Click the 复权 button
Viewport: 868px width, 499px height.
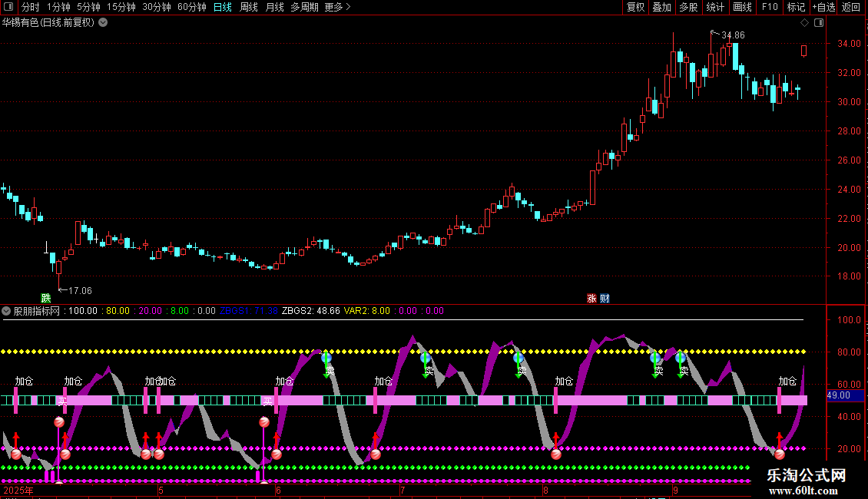635,7
